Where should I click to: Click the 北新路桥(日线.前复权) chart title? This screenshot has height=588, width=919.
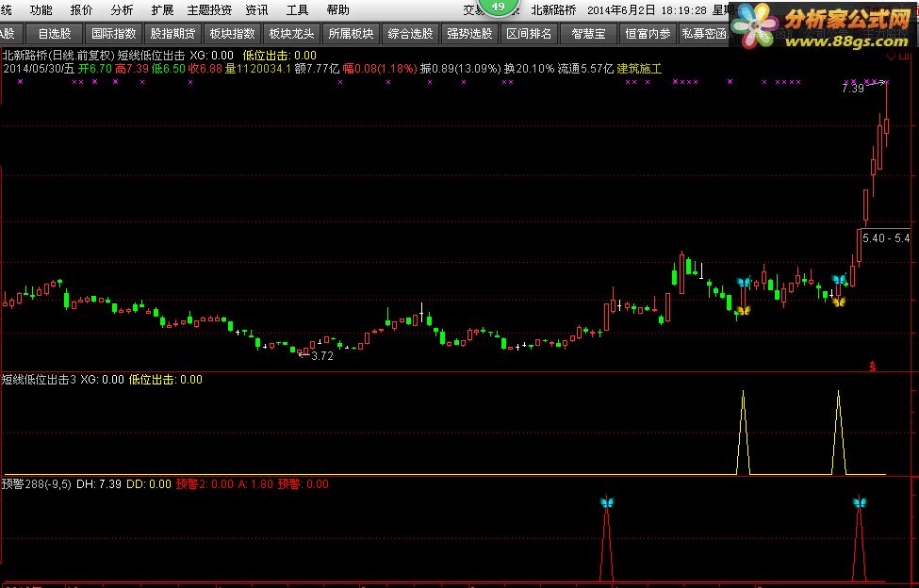pyautogui.click(x=60, y=55)
